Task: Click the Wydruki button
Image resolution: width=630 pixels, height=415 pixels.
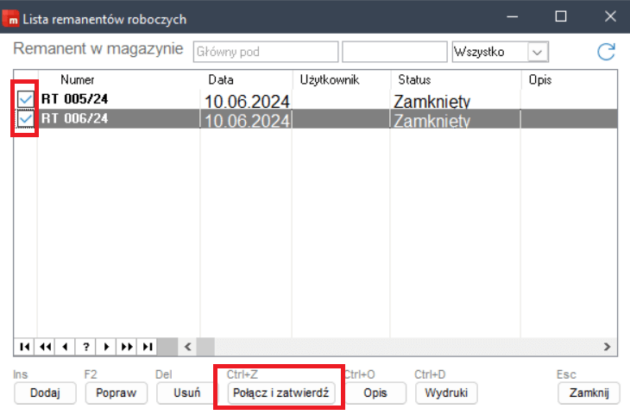Action: pos(442,393)
